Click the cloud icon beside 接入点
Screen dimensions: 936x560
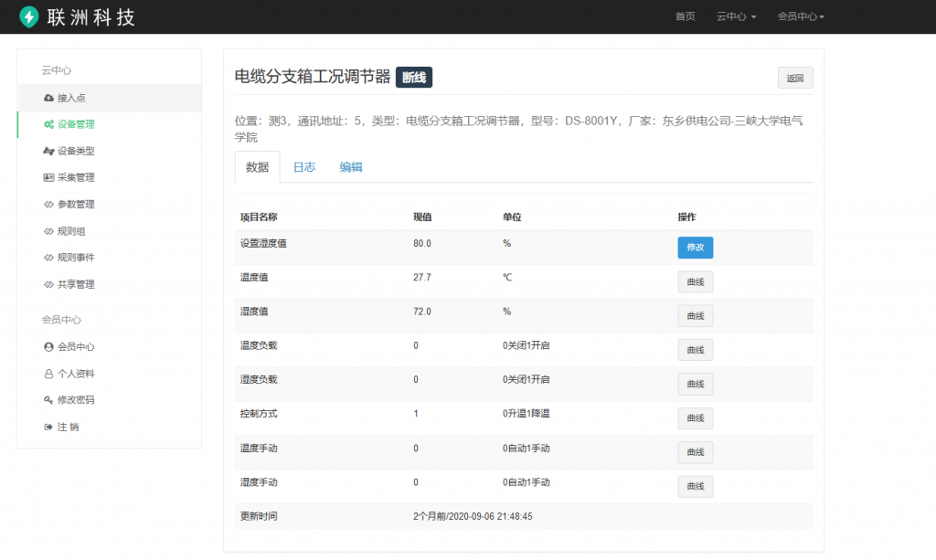click(48, 98)
